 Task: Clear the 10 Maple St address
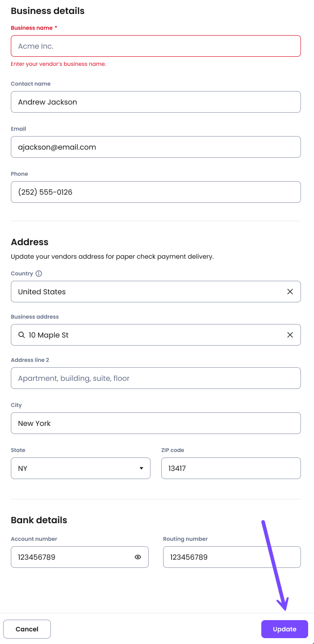click(290, 335)
